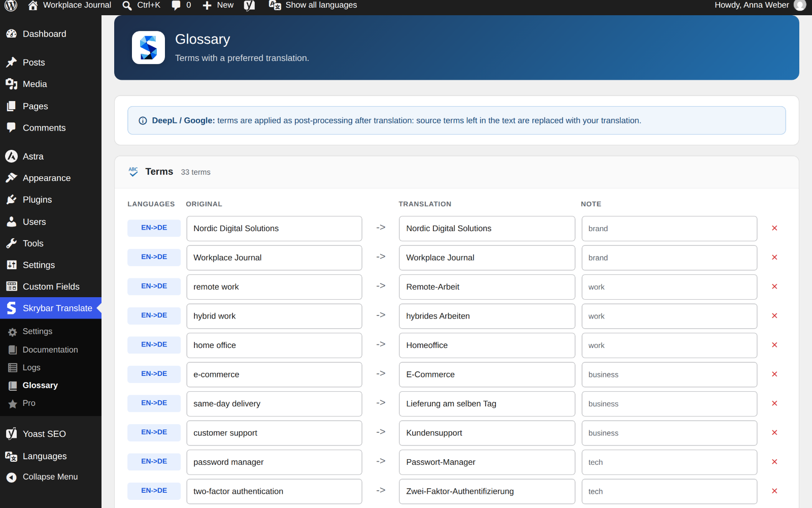The image size is (812, 508).
Task: Go to the Media library menu
Action: tap(51, 84)
